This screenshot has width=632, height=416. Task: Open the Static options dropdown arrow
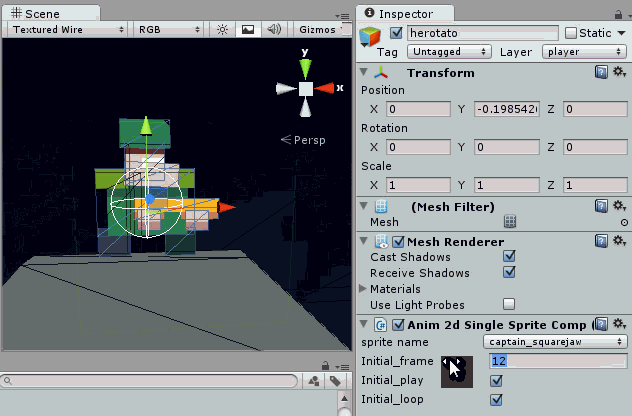pos(622,33)
